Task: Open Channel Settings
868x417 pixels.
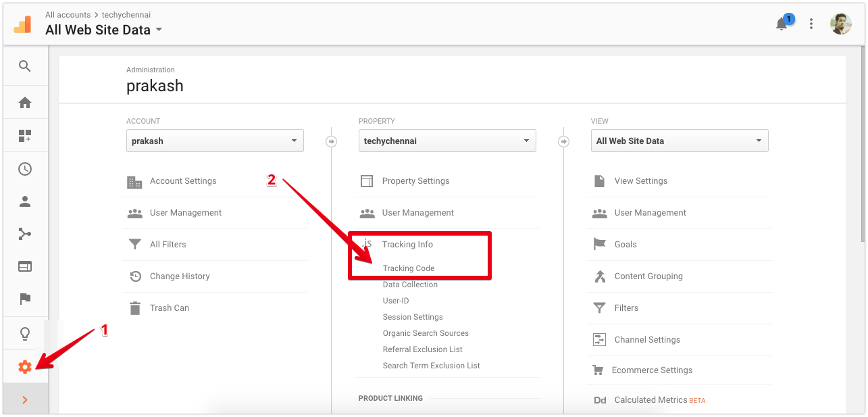Action: (647, 340)
